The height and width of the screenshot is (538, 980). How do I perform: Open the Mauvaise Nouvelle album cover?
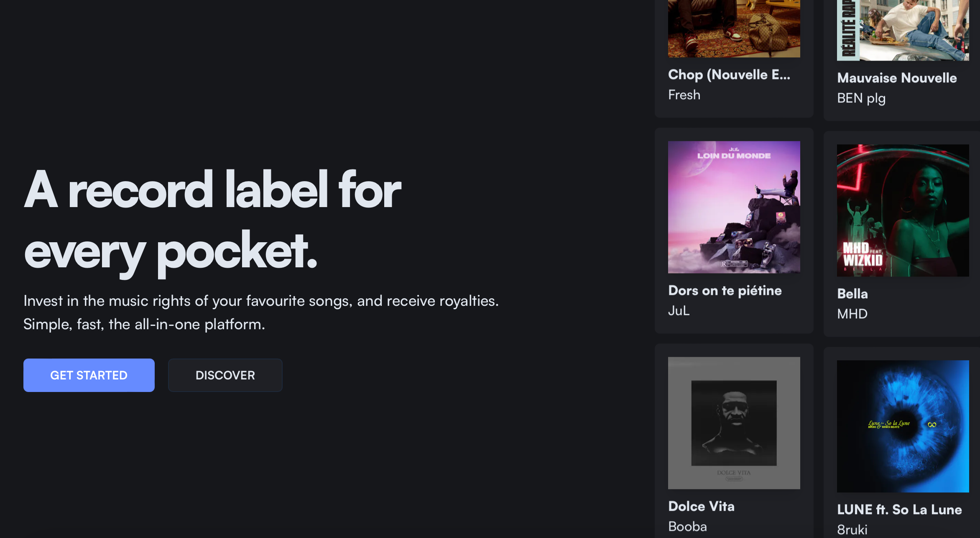[903, 30]
